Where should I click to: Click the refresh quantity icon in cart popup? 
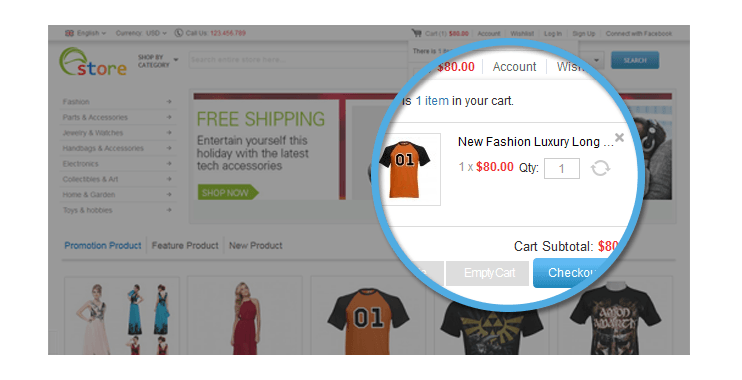tap(600, 168)
